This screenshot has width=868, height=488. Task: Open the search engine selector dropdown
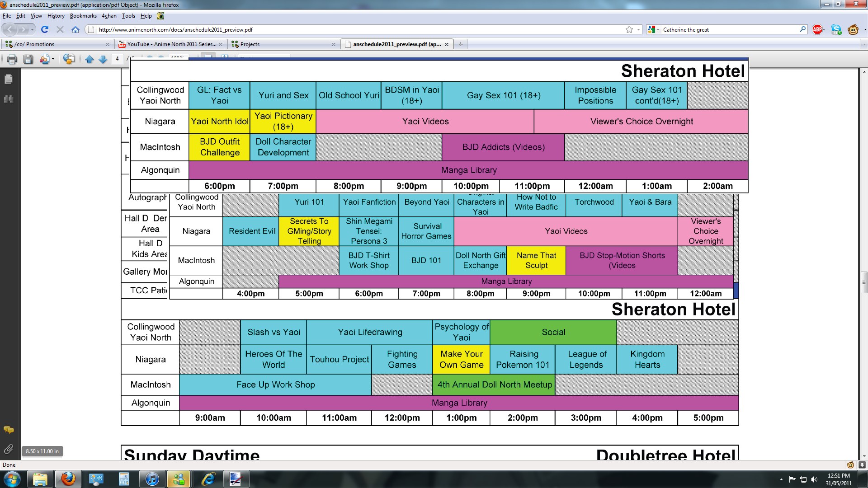point(653,30)
